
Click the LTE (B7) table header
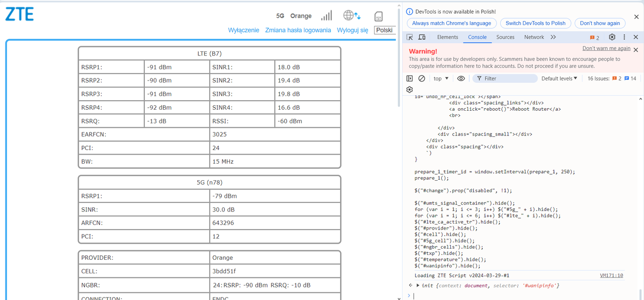tap(209, 53)
